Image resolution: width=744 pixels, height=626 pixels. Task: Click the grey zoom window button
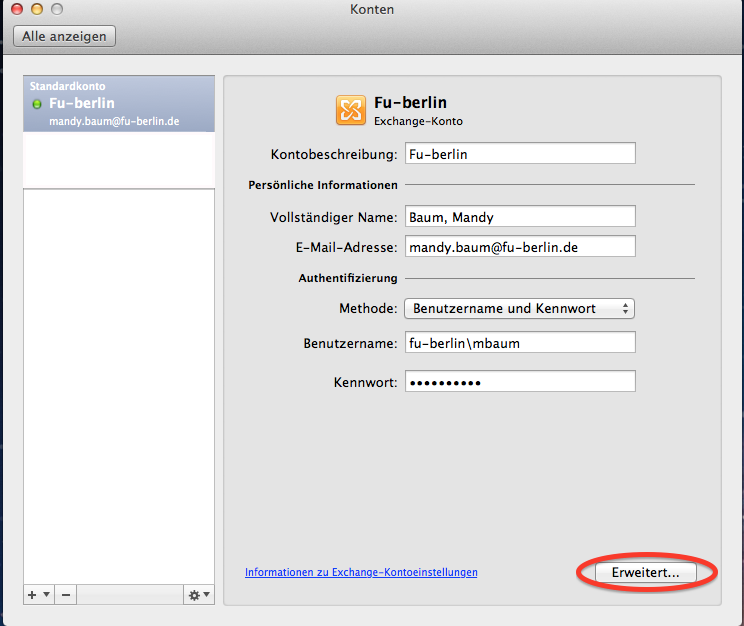57,9
